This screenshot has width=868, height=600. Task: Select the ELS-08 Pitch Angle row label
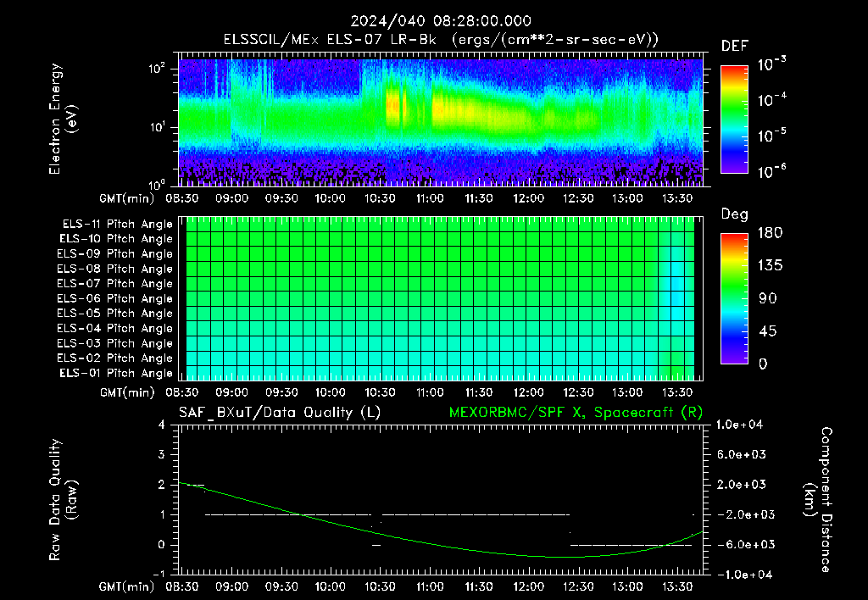click(114, 269)
